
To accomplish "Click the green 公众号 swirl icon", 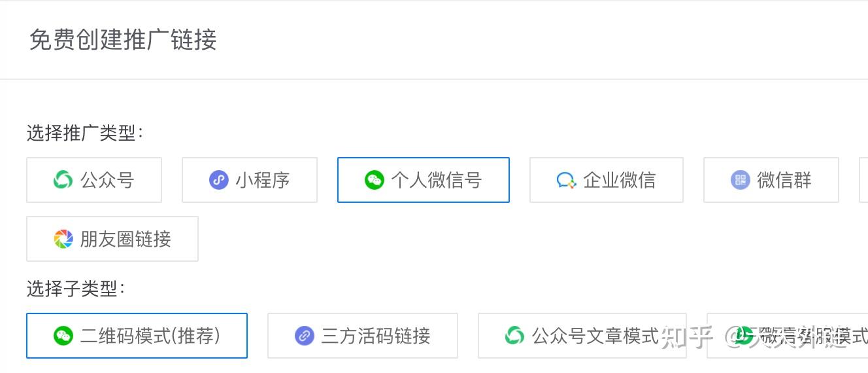I will coord(63,179).
